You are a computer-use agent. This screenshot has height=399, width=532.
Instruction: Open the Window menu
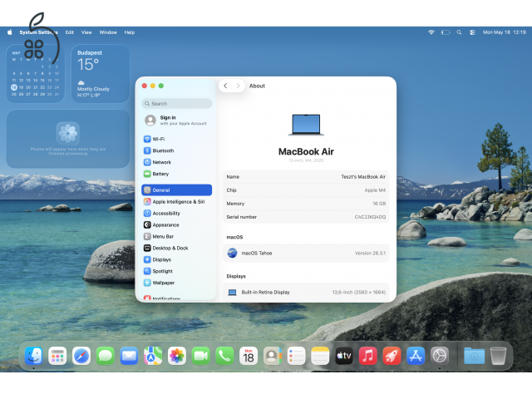click(x=108, y=32)
